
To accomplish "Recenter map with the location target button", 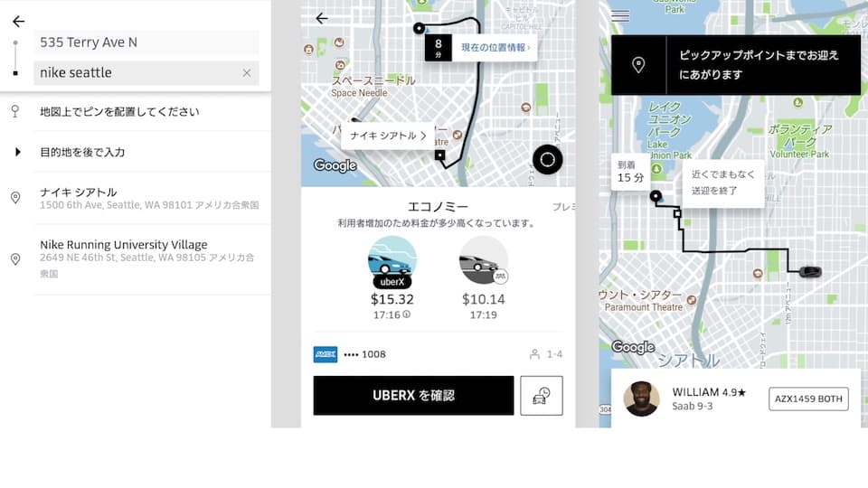I will pos(548,160).
